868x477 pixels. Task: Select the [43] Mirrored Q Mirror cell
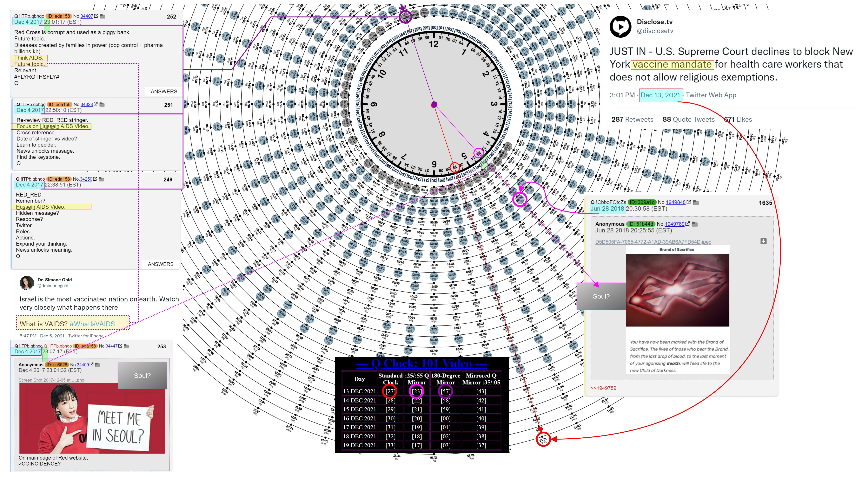pyautogui.click(x=481, y=391)
